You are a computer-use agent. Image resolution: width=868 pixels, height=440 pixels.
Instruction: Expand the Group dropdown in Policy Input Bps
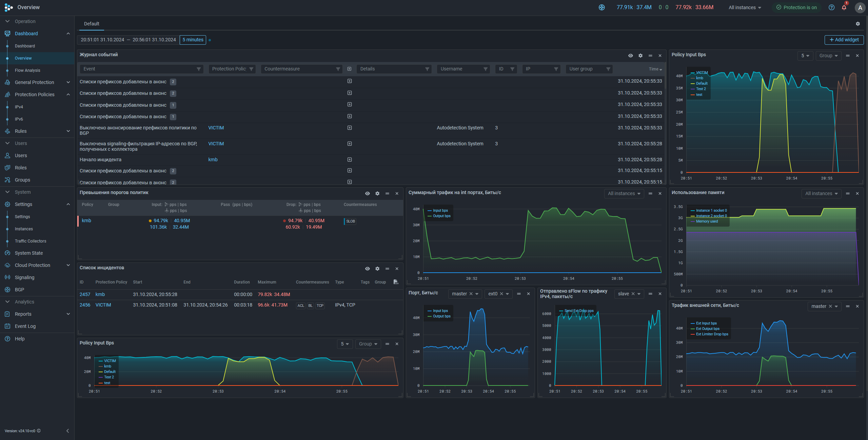[828, 56]
